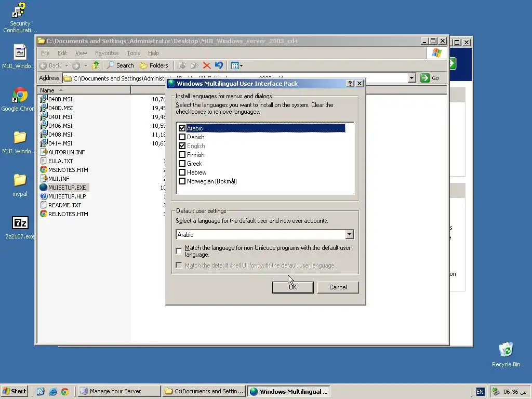The width and height of the screenshot is (532, 399).
Task: Click the Back toolbar button
Action: pyautogui.click(x=50, y=65)
